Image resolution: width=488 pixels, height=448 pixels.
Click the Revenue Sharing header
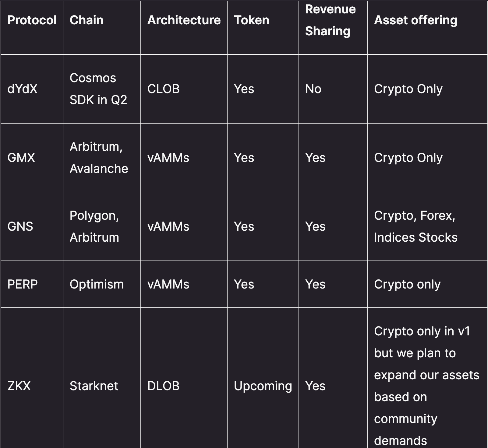[331, 20]
